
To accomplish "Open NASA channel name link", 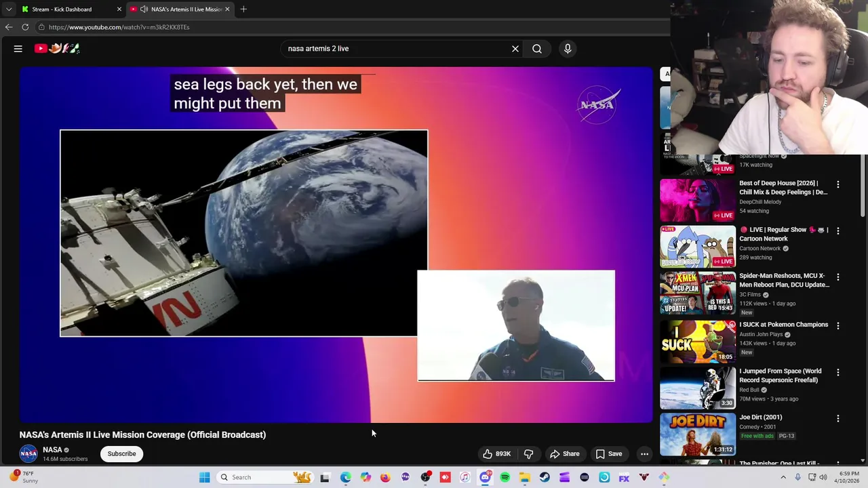I will (52, 450).
